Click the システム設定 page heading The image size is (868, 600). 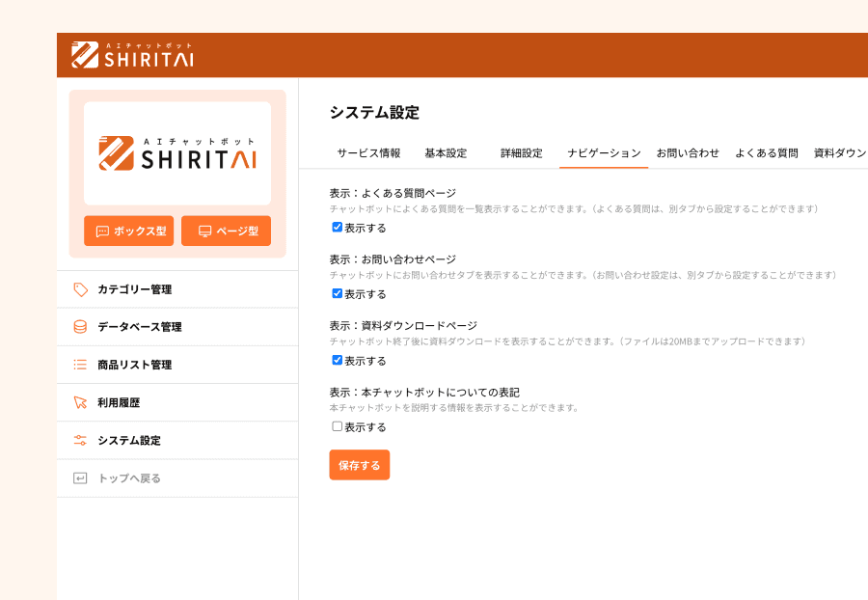tap(375, 112)
